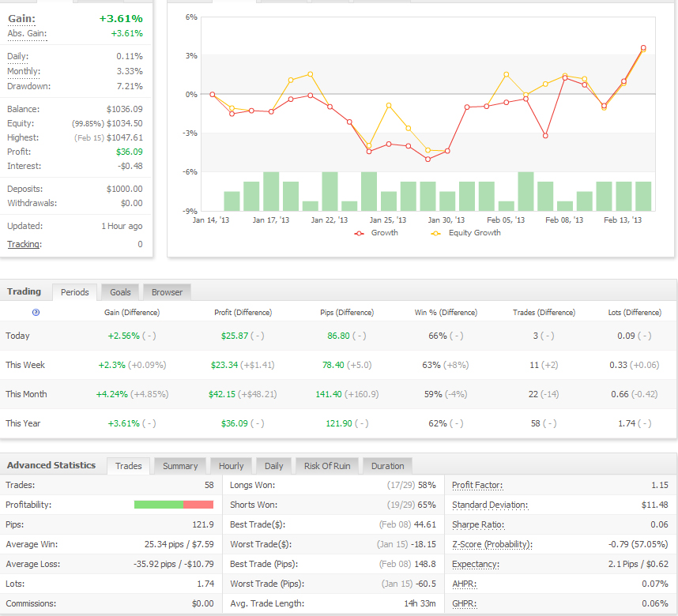
Task: Click the Jan 14, '13 axis label
Action: pyautogui.click(x=210, y=220)
